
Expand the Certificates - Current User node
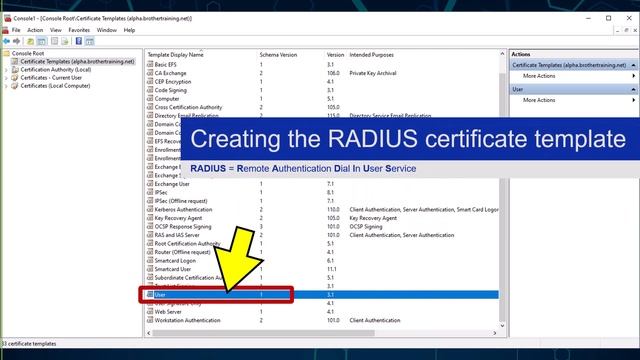pyautogui.click(x=6, y=78)
